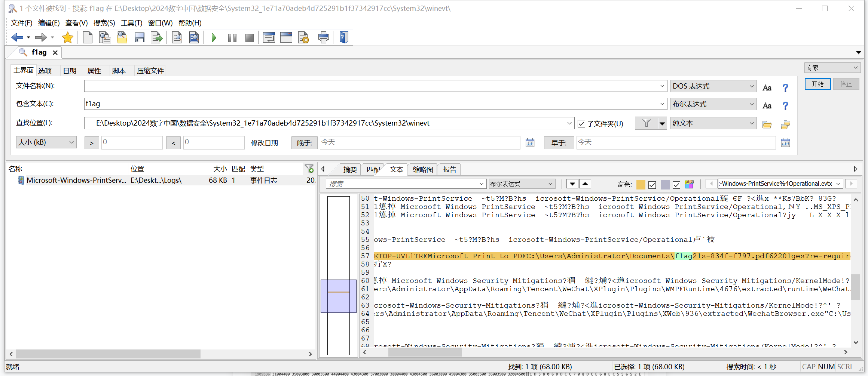Open calendar picker for 晚于 date

point(530,142)
